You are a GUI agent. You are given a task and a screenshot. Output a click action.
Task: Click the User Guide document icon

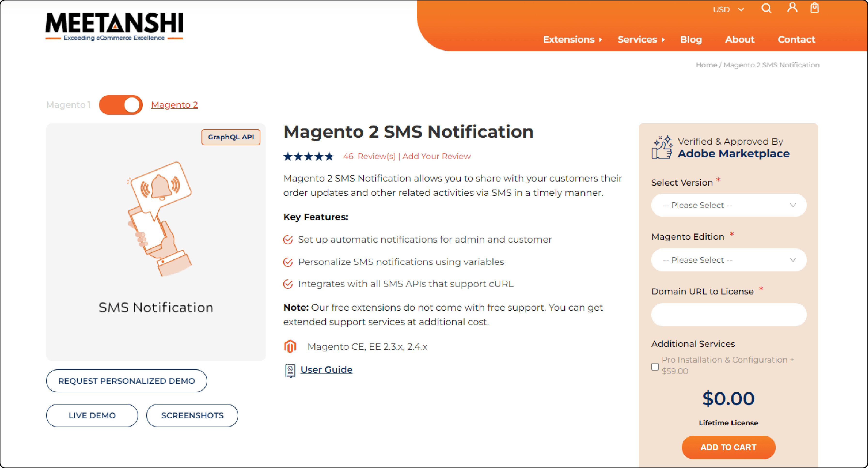(290, 371)
